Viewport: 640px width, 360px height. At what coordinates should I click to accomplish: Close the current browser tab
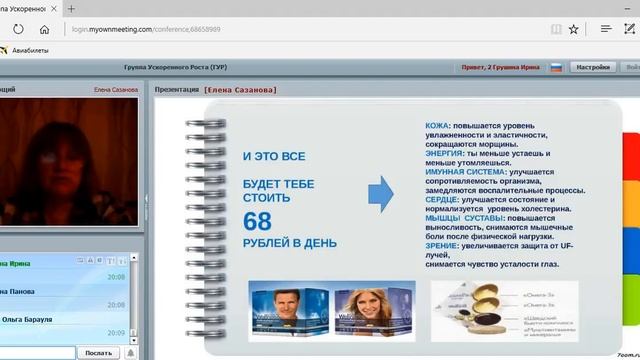point(54,8)
